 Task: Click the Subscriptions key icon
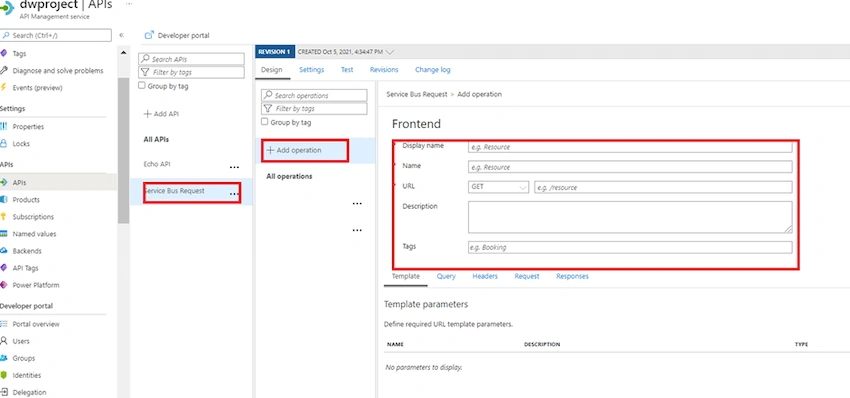pyautogui.click(x=4, y=217)
